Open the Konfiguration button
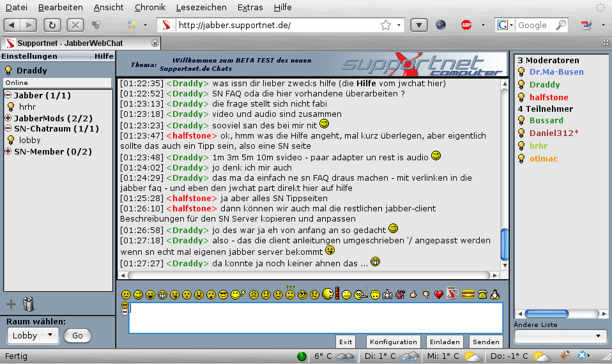Viewport: 612px width, 364px height. [394, 342]
